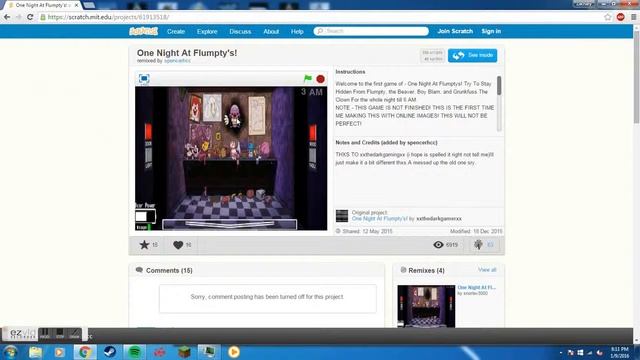Select the One Night At Flumpty's browser tab
Screen dimensions: 640x360
(x=42, y=5)
